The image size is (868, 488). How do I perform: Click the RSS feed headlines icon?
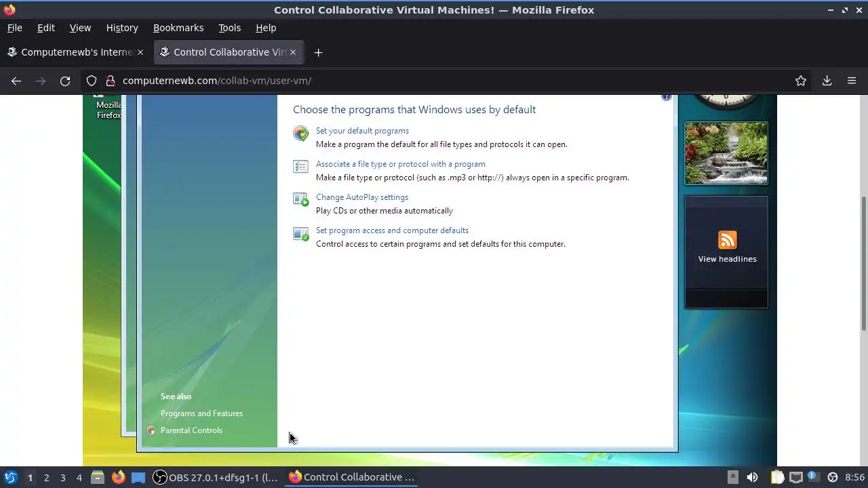pos(727,240)
